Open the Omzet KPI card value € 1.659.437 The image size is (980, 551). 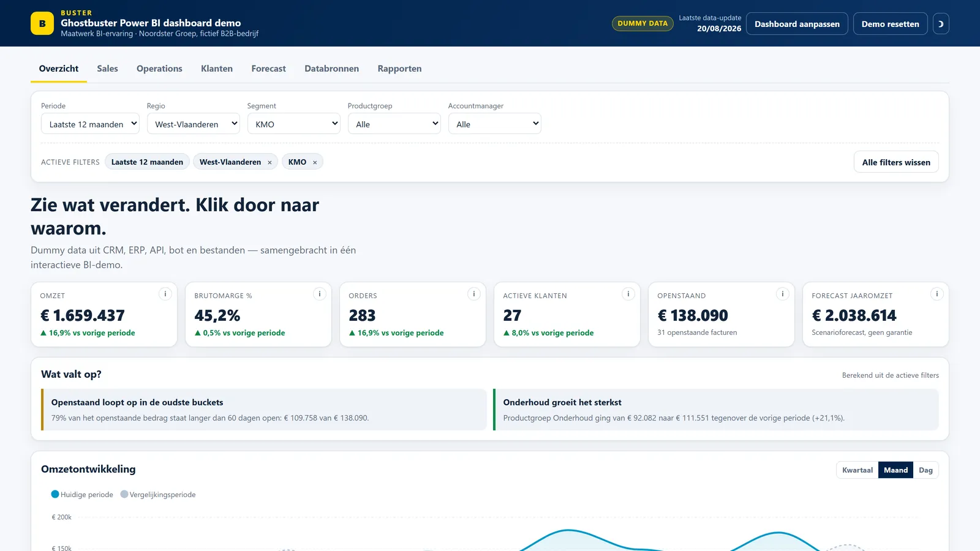tap(83, 315)
